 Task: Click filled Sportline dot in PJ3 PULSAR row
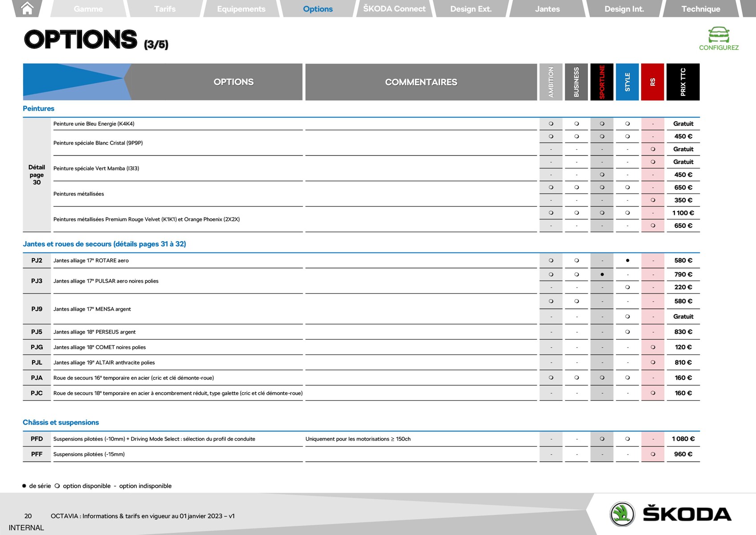(x=602, y=275)
